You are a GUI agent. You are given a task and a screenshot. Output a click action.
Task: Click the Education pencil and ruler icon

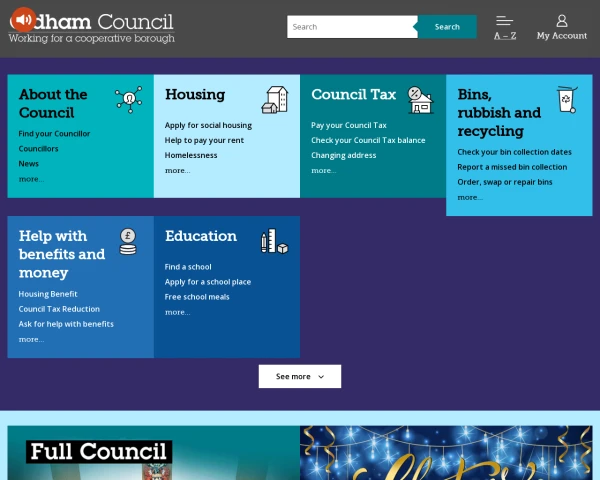(x=274, y=241)
